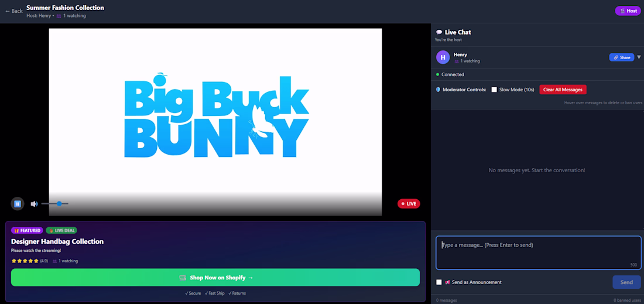644x304 pixels.
Task: Click 'Please watch the streaming!' text
Action: pyautogui.click(x=36, y=251)
